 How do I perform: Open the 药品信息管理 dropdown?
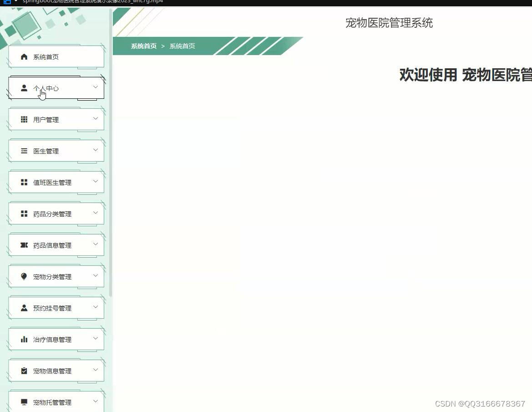(x=96, y=244)
